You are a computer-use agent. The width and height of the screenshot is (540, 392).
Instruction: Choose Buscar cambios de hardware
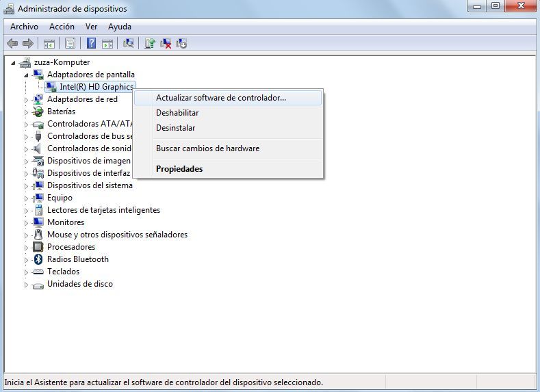click(x=228, y=148)
